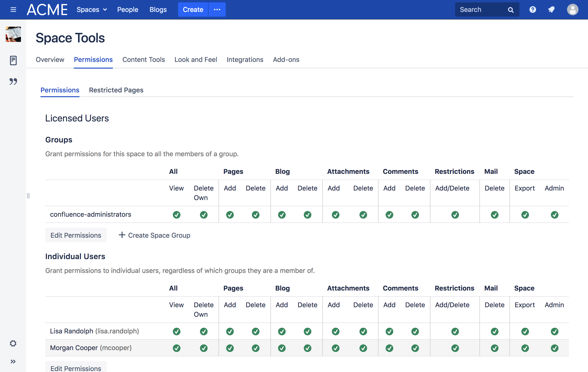Click the help question mark icon
Viewport: 588px width, 372px height.
(x=533, y=10)
